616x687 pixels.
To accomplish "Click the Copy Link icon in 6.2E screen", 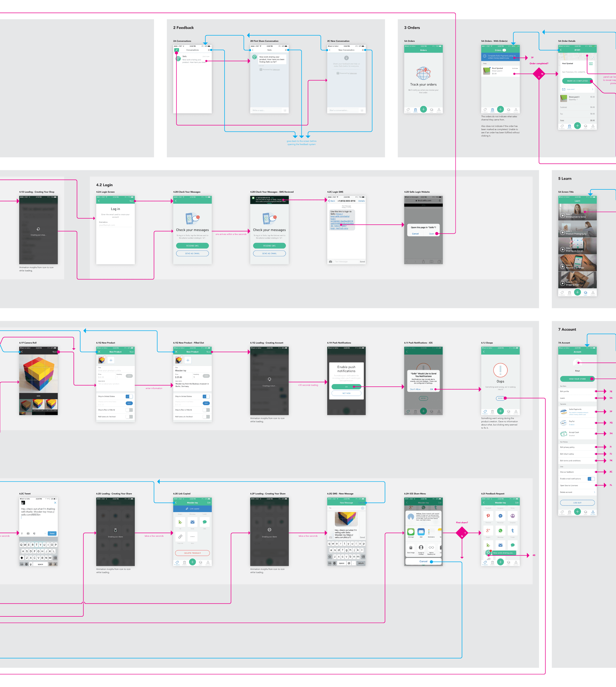I will click(x=180, y=537).
